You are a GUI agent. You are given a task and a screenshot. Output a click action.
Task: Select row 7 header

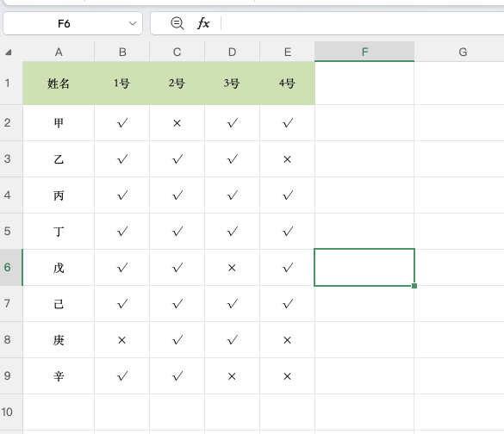tap(11, 304)
